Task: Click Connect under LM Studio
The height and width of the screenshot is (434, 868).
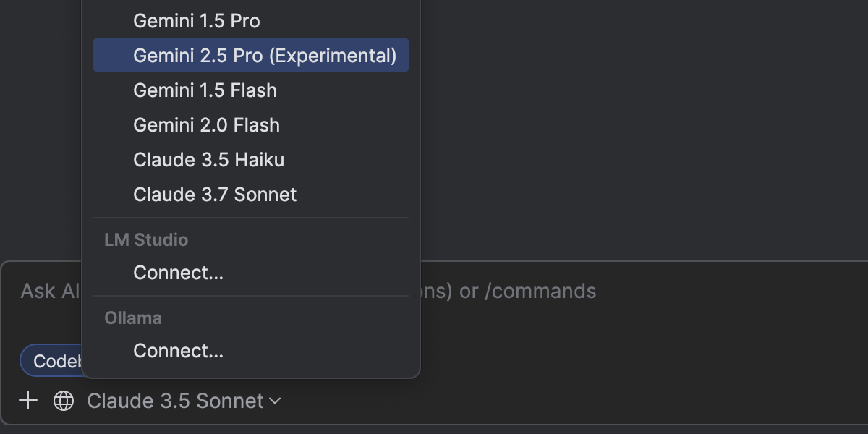Action: 179,273
